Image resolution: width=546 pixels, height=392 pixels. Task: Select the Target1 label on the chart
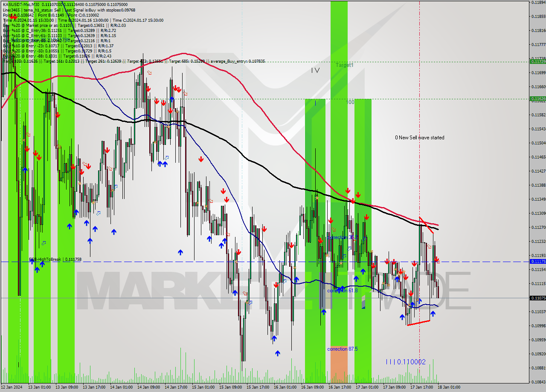(x=344, y=65)
